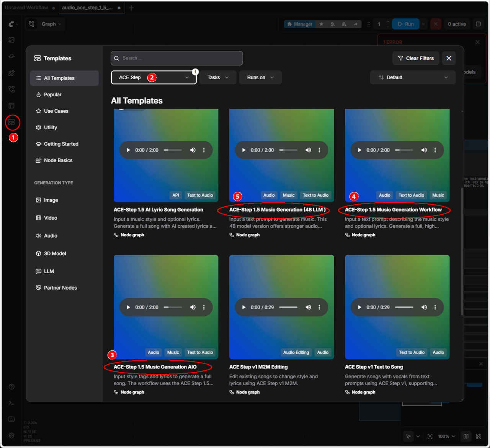Open more options on ACE-Step 1.5 Music Generation Workflow player
Viewport: 490px width, 448px height.
click(435, 150)
